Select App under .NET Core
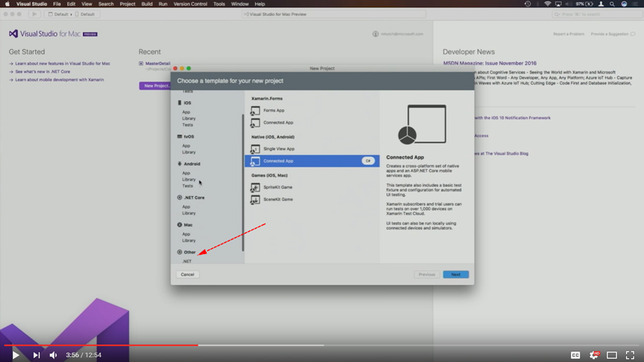This screenshot has width=644, height=362. tap(186, 207)
